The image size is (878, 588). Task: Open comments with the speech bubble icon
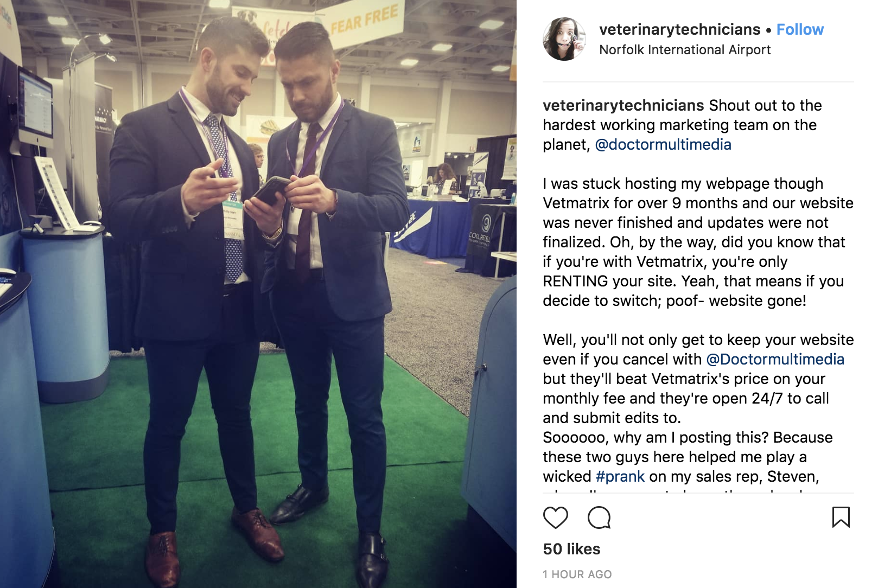(x=599, y=517)
